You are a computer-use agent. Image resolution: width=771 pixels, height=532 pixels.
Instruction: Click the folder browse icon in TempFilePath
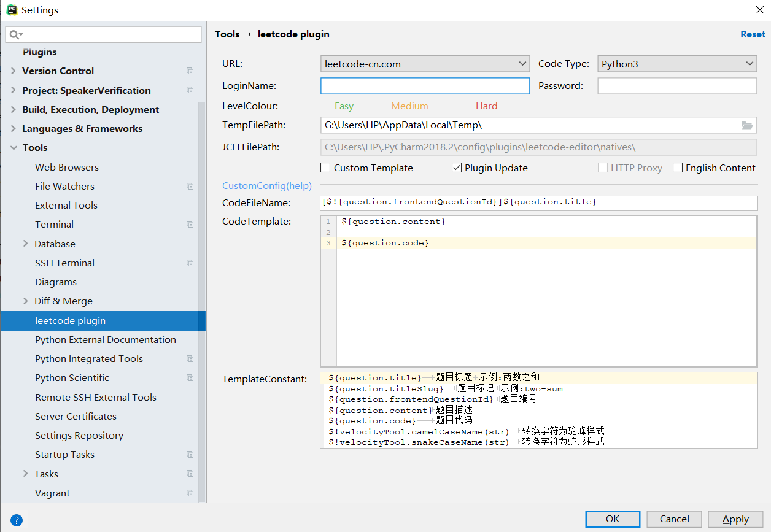(746, 125)
